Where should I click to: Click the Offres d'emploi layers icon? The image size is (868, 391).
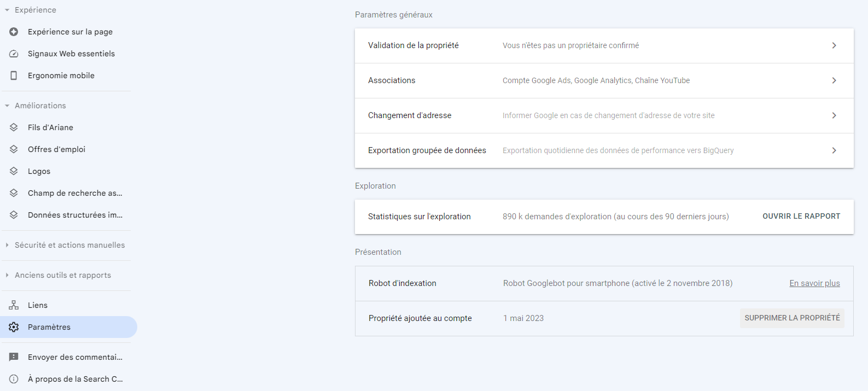point(14,149)
